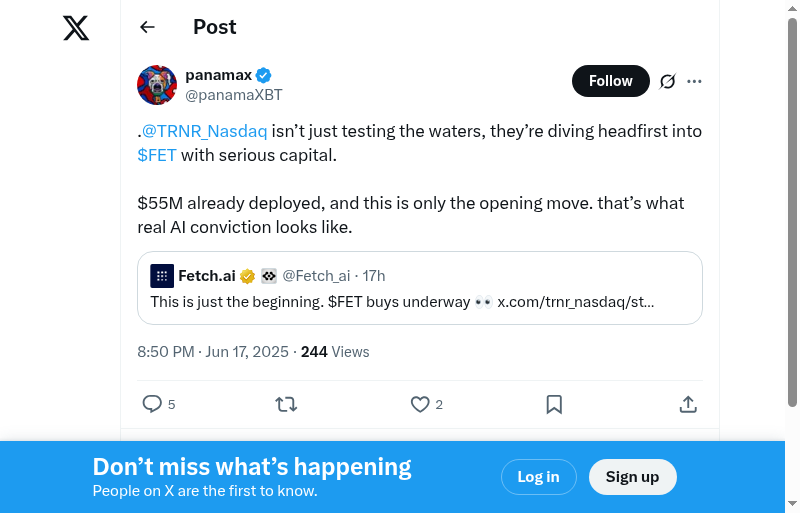Open the three-dot more options menu
The height and width of the screenshot is (513, 800).
695,81
